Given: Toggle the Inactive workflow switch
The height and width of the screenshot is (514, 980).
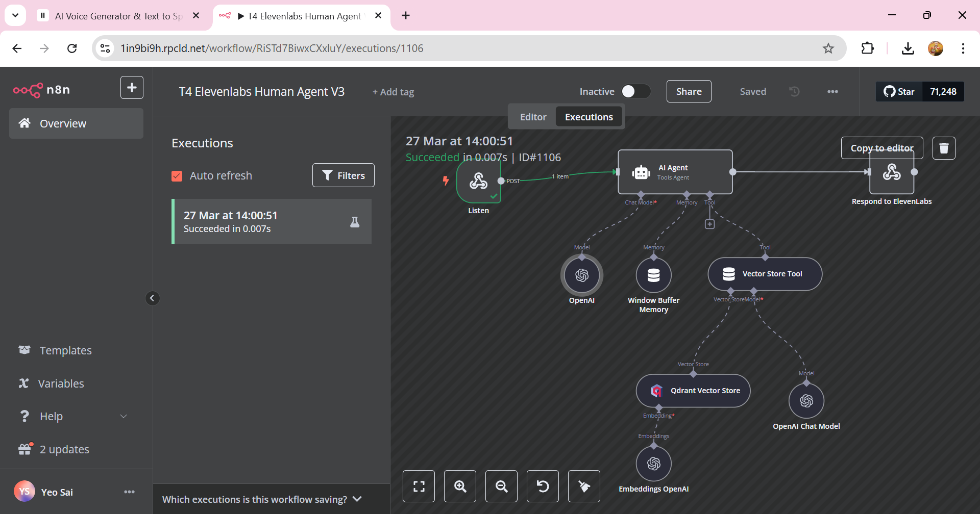Looking at the screenshot, I should (636, 91).
